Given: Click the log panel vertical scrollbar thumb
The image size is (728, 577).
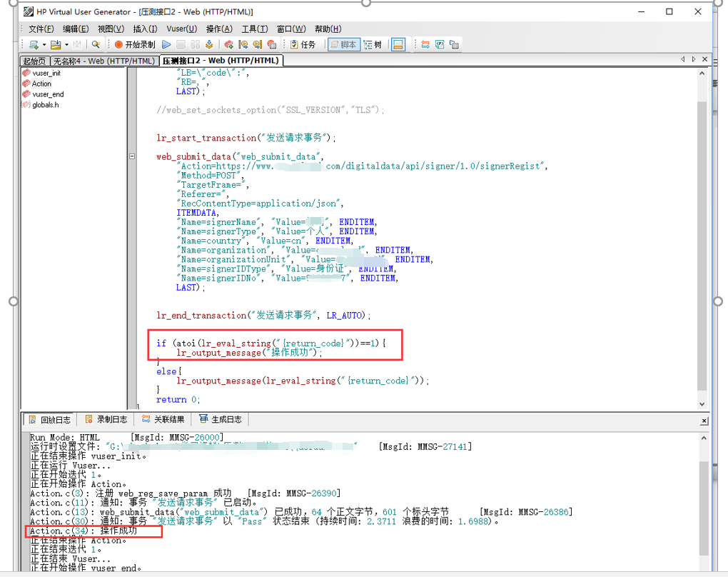Looking at the screenshot, I should [704, 508].
